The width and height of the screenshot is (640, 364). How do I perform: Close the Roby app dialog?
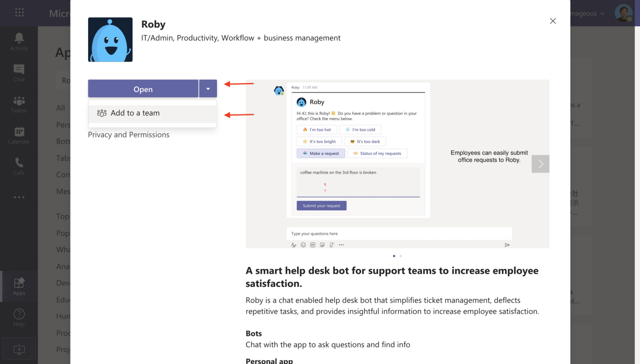click(553, 21)
